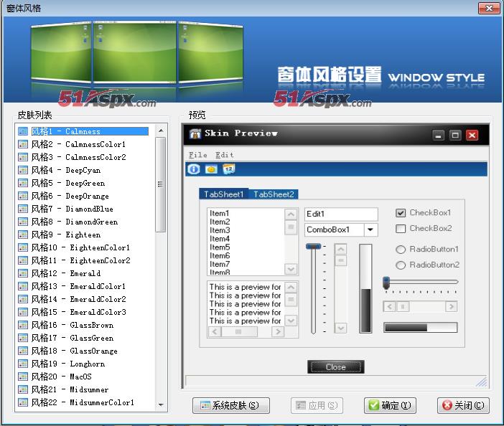Toggle CheckBox1 in the preview

click(401, 213)
